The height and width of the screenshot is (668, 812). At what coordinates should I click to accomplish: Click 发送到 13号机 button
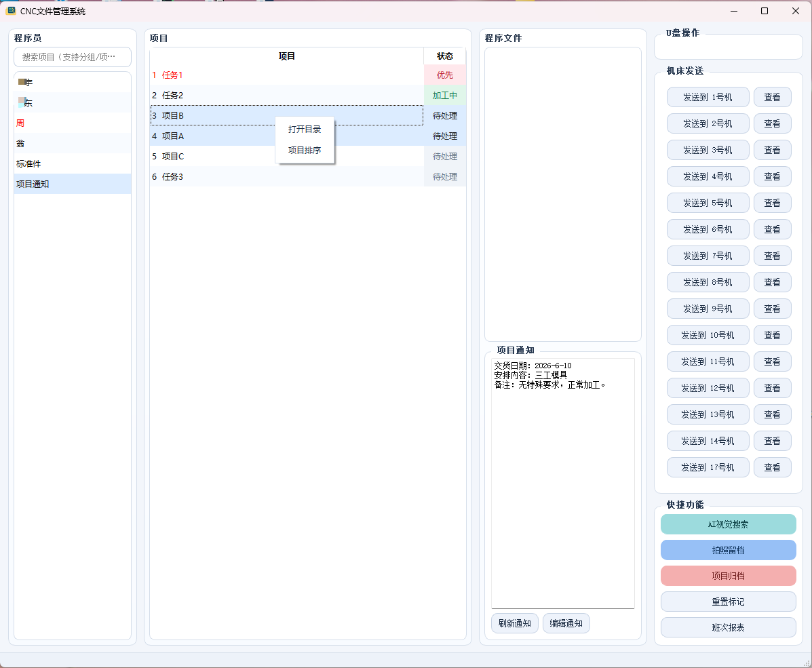point(708,414)
